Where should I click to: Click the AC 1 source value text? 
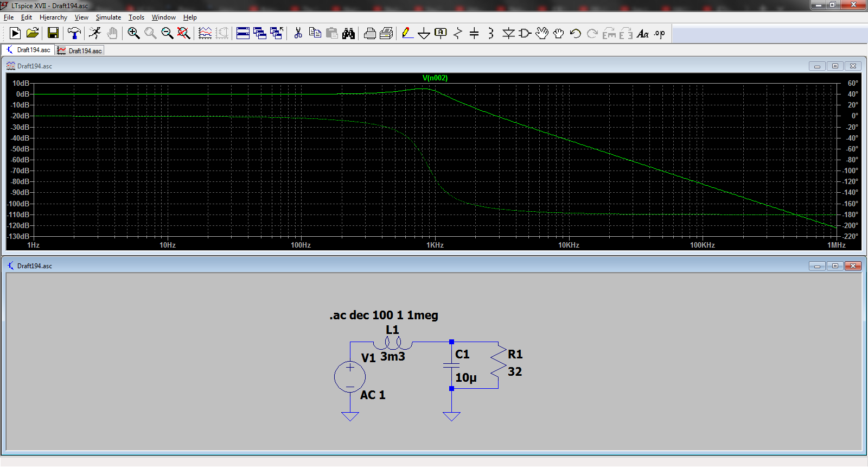pos(373,395)
